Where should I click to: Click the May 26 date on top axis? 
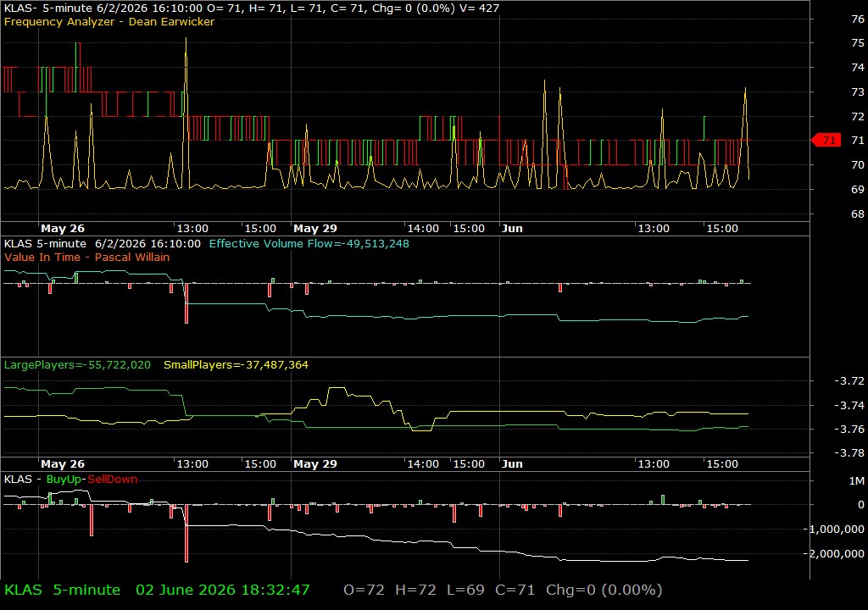pos(63,228)
